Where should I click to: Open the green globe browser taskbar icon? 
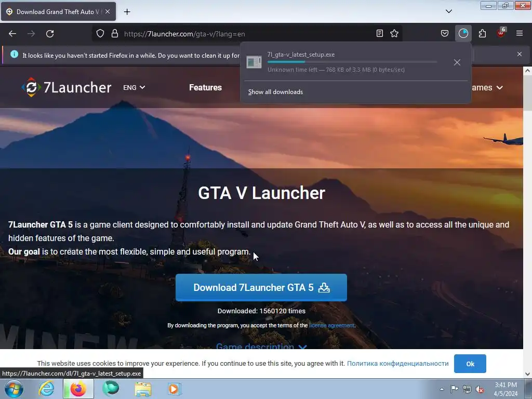pyautogui.click(x=111, y=389)
